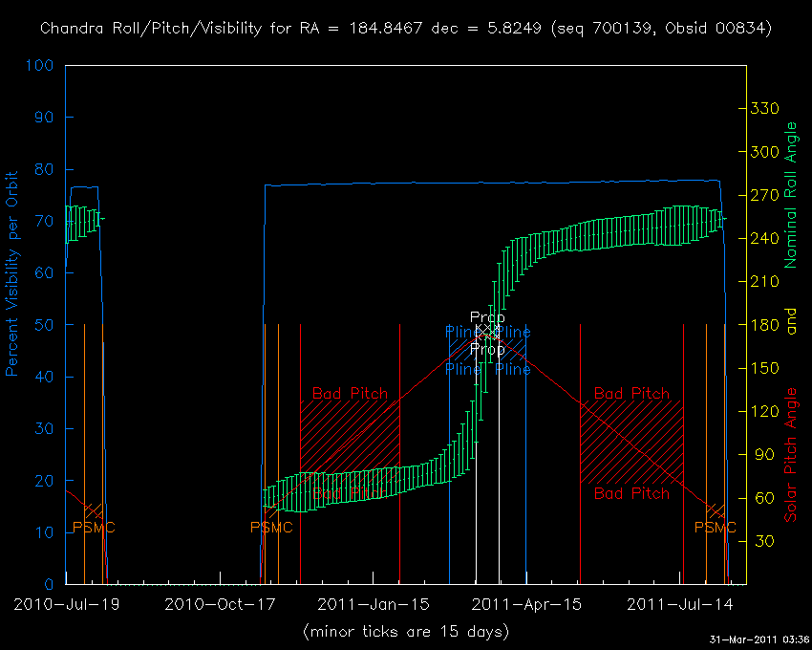Click the upper white 'Prop' label

[487, 317]
